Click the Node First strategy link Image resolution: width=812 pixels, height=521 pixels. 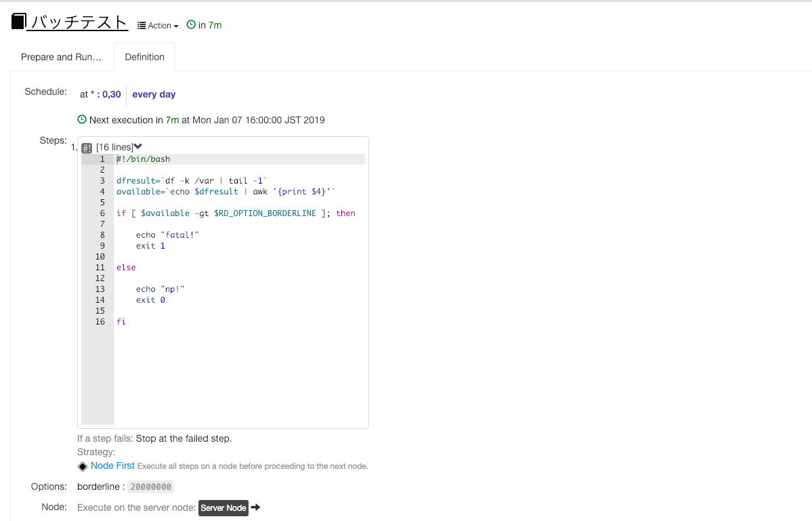pyautogui.click(x=112, y=465)
